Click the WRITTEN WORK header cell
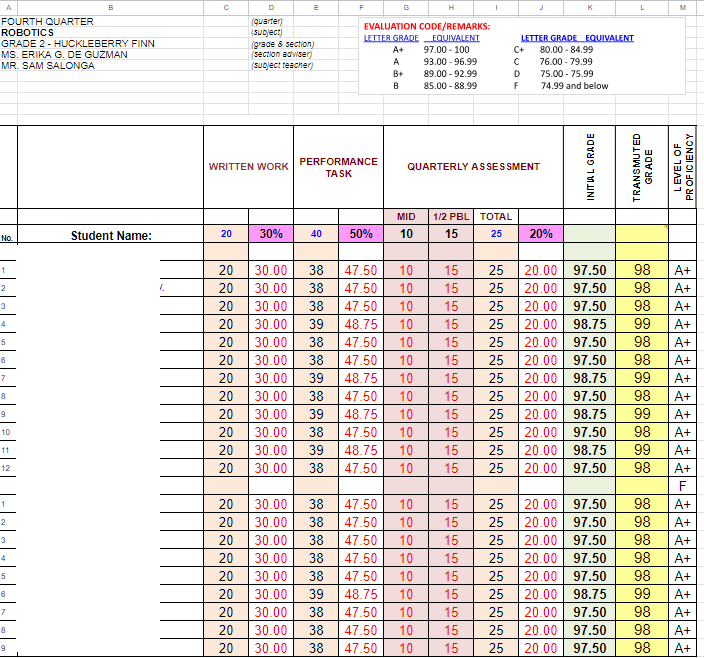Viewport: 704px width, 658px height. click(x=248, y=167)
